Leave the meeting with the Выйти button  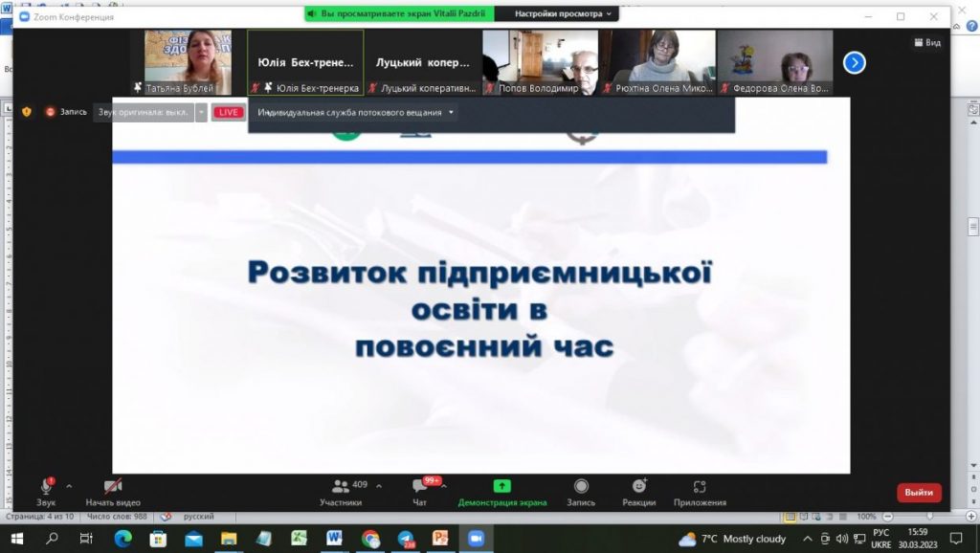tap(919, 493)
